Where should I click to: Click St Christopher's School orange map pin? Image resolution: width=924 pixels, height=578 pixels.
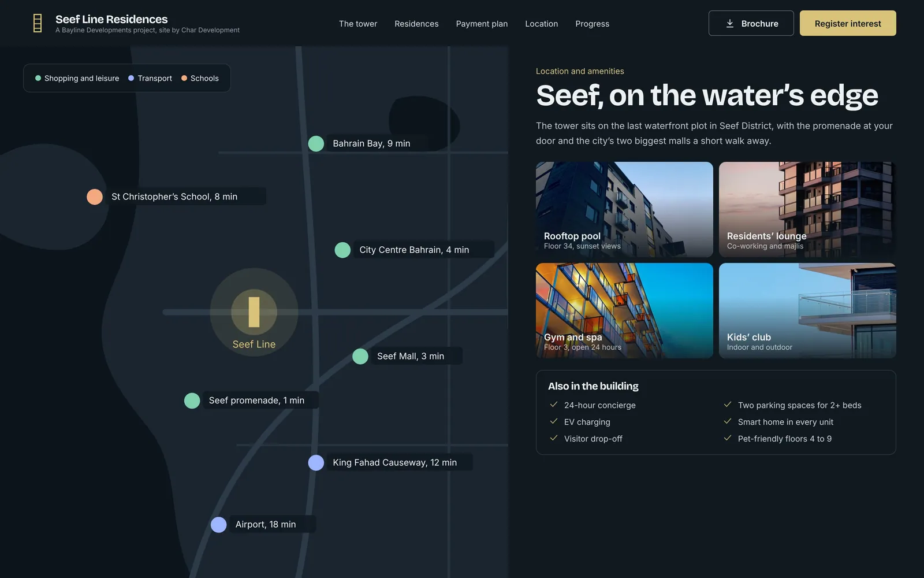(x=95, y=197)
